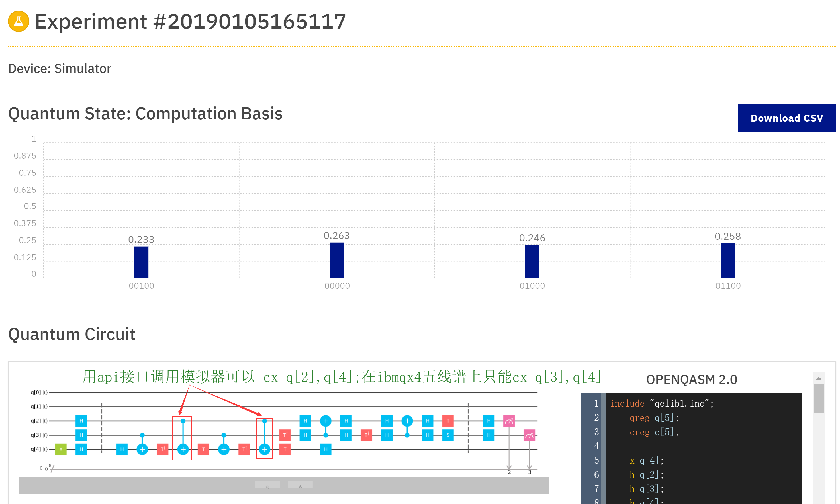
Task: Select the red S gate on q[3]
Action: click(448, 435)
